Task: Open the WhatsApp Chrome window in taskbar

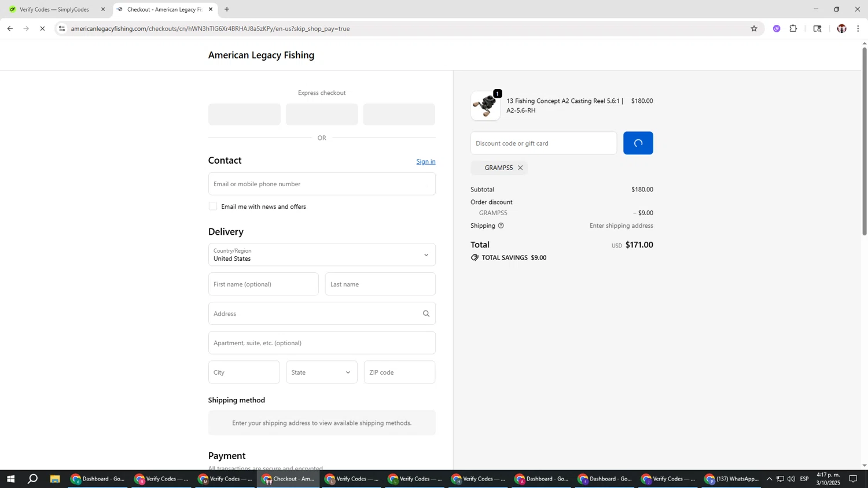Action: click(x=732, y=479)
